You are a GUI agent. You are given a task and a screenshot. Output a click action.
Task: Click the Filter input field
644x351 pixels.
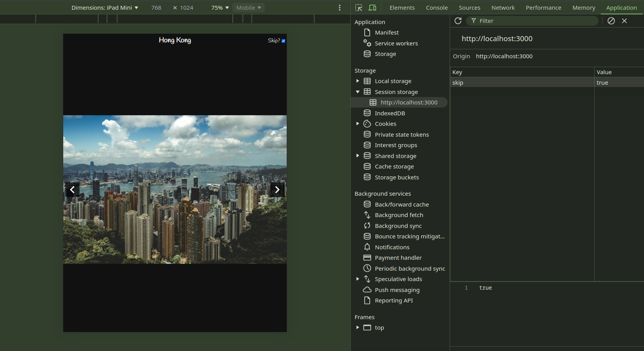(x=531, y=21)
